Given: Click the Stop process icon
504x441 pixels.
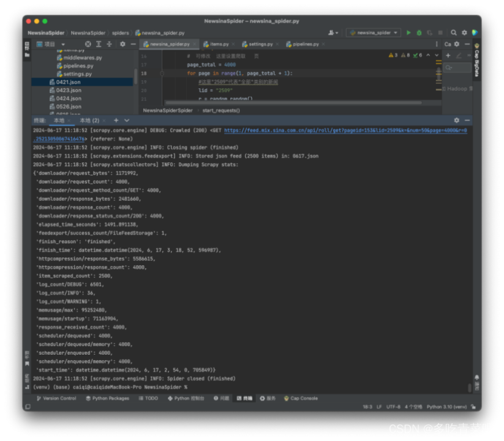Looking at the screenshot, I should point(440,33).
